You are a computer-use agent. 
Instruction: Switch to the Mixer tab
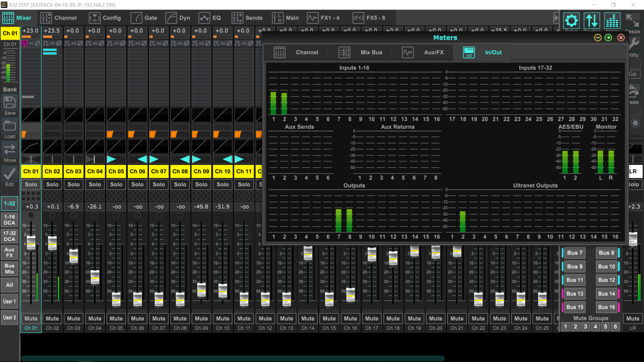17,18
